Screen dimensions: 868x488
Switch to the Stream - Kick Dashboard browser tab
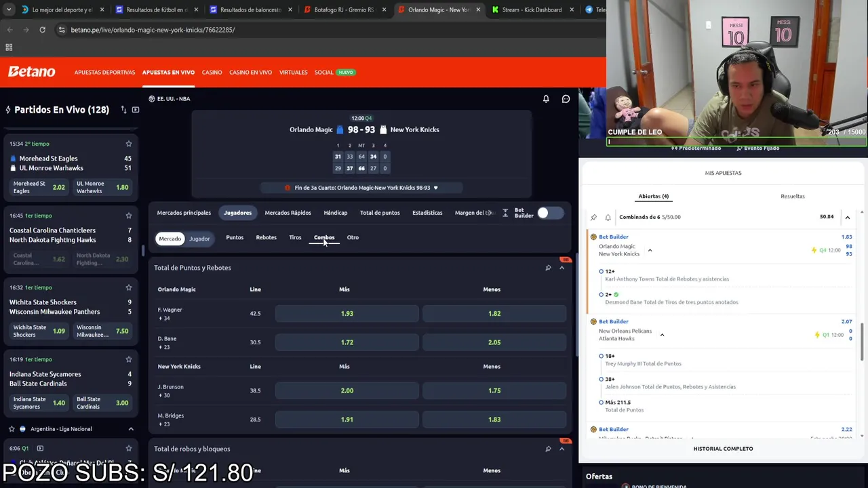tap(532, 10)
